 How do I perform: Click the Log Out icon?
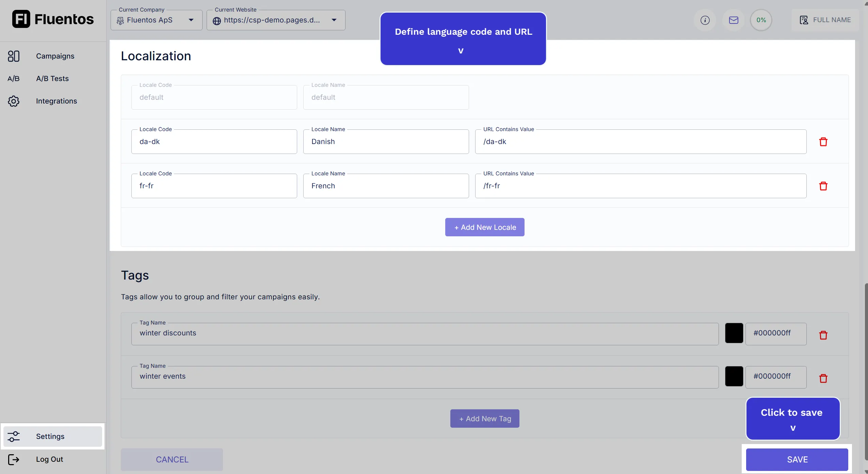tap(13, 459)
